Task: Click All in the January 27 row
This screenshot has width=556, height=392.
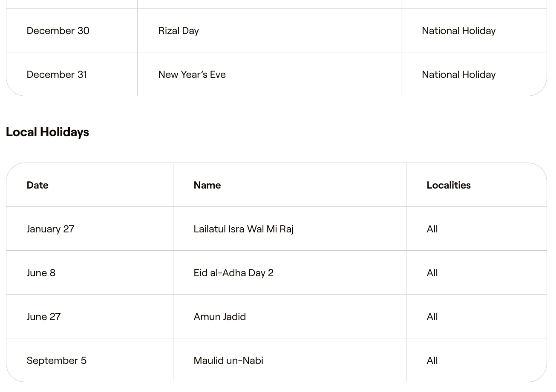Action: pyautogui.click(x=432, y=229)
